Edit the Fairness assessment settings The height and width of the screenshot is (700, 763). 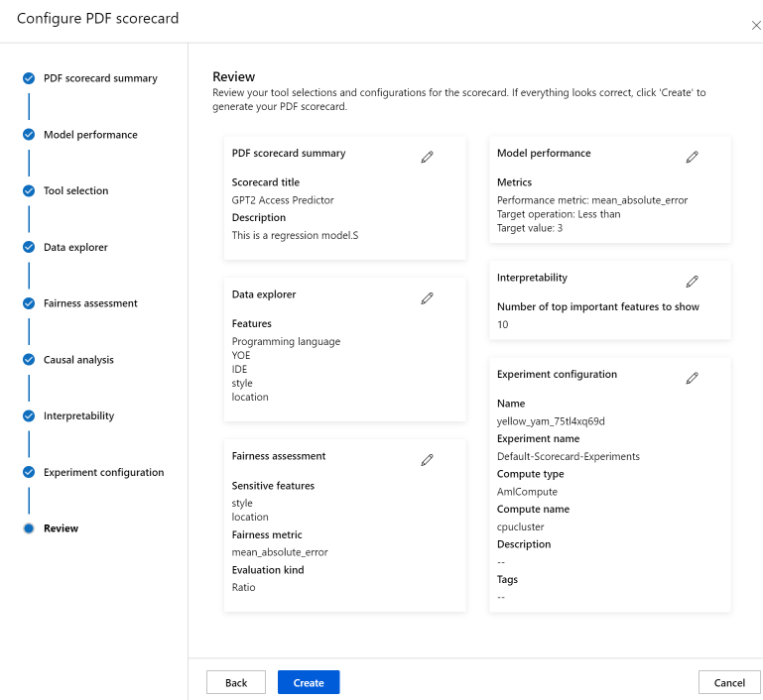[x=428, y=459]
